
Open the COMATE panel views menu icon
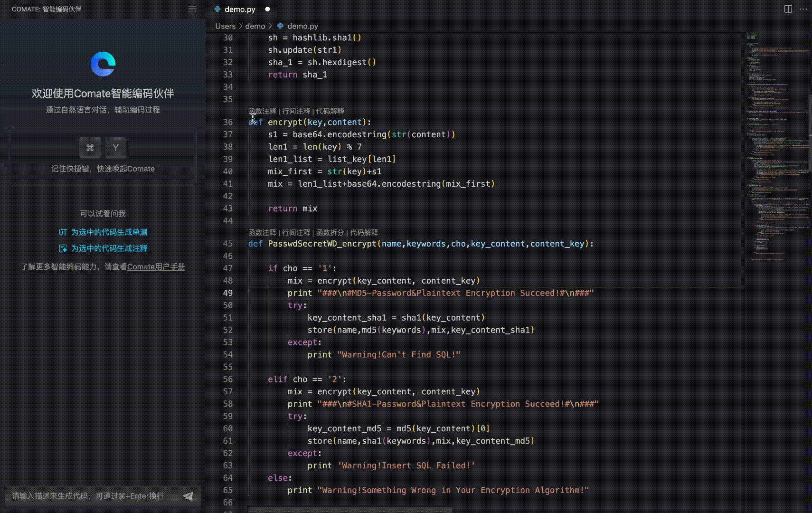point(192,9)
